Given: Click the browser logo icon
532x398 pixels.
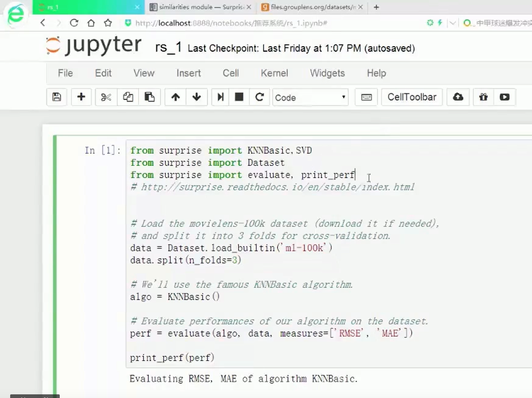Looking at the screenshot, I should point(16,15).
